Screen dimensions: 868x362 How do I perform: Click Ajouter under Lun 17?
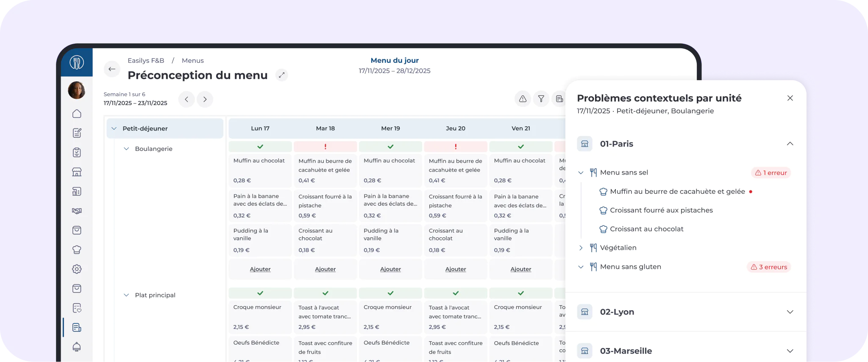pyautogui.click(x=260, y=269)
